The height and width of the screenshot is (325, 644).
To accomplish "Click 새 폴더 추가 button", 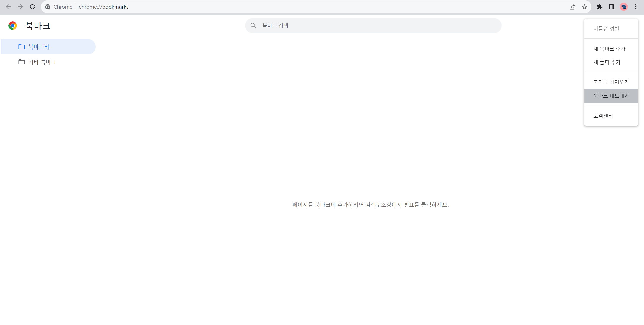I will pos(607,62).
